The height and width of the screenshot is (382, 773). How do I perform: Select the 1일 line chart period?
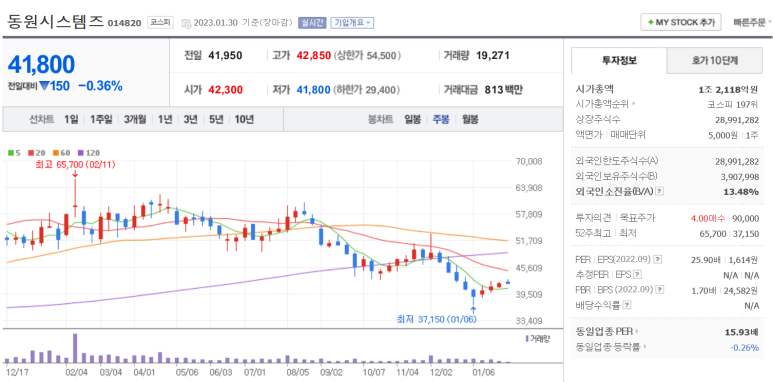click(x=71, y=119)
